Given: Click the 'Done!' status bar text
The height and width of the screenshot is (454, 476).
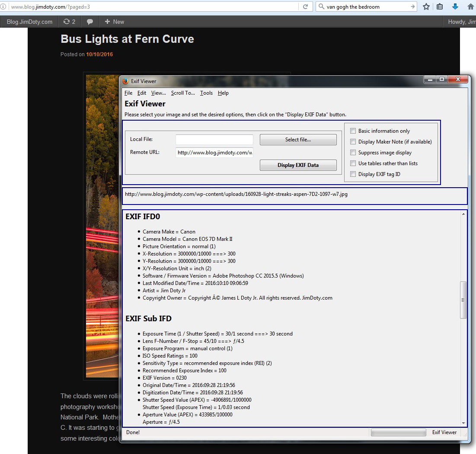Looking at the screenshot, I should click(133, 432).
